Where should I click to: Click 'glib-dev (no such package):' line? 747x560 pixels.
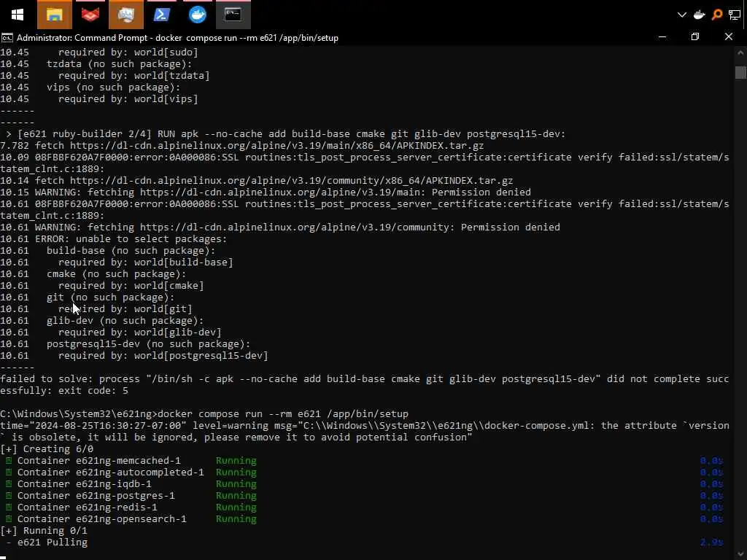(125, 321)
